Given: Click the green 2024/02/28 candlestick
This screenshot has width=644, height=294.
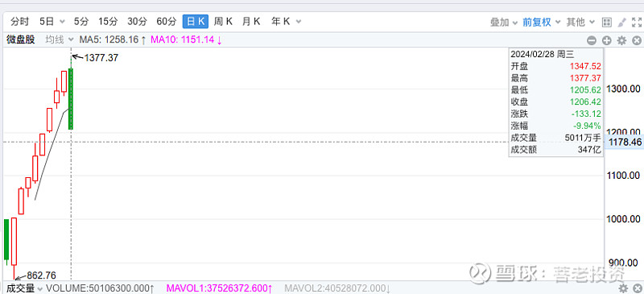Looking at the screenshot, I should coord(71,99).
